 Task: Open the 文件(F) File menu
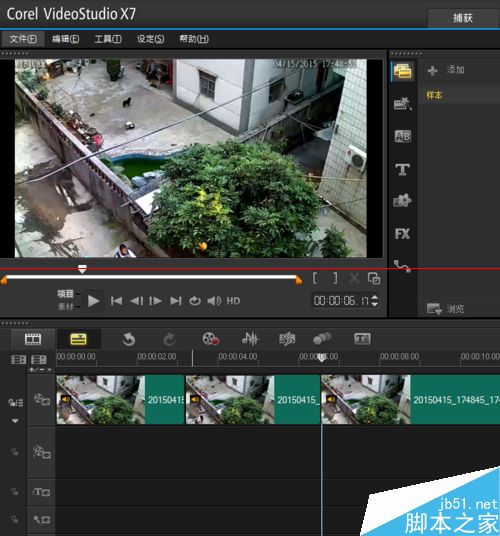pyautogui.click(x=23, y=39)
